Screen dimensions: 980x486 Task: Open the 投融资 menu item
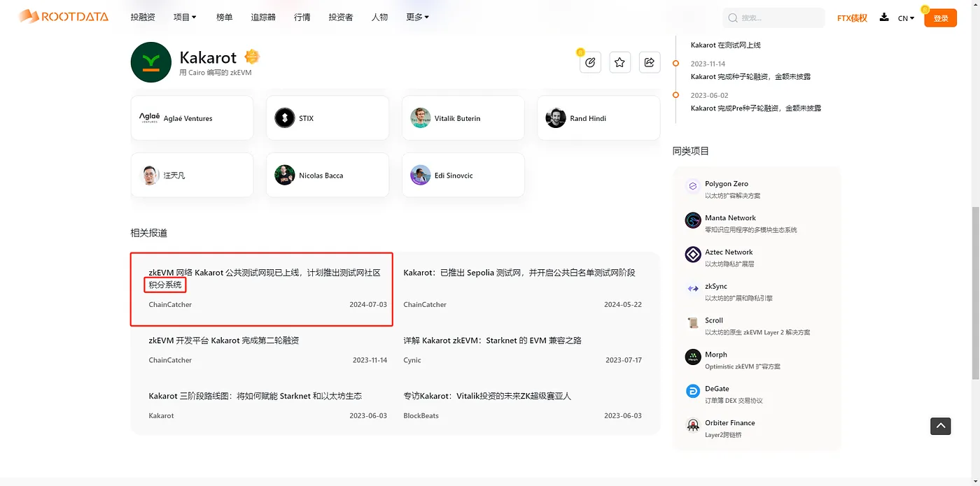tap(143, 17)
